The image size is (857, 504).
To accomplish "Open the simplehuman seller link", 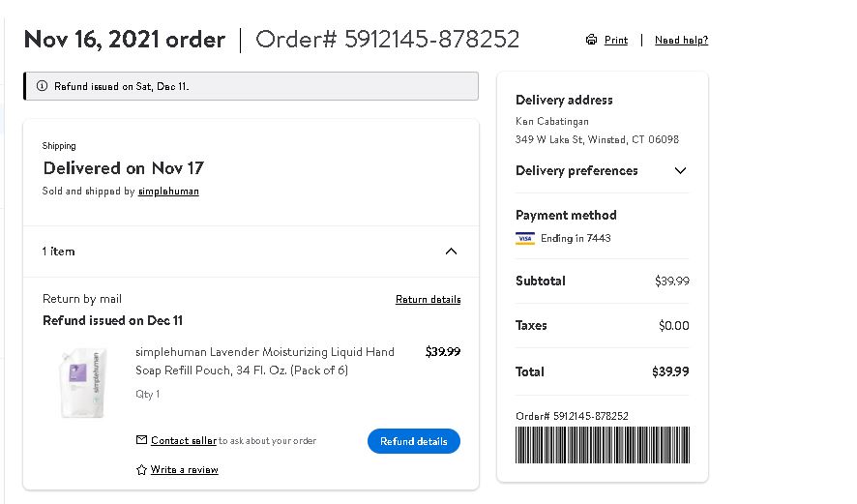I will pyautogui.click(x=168, y=192).
